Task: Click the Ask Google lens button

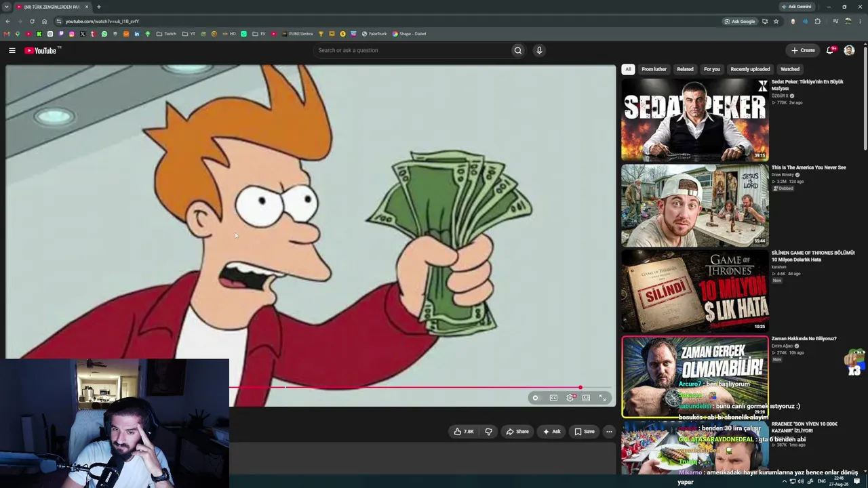Action: [739, 21]
